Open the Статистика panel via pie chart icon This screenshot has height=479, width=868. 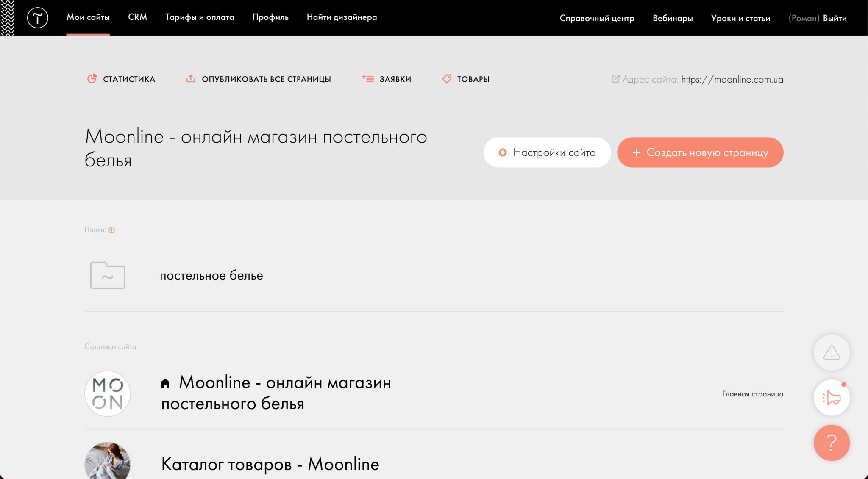(92, 79)
